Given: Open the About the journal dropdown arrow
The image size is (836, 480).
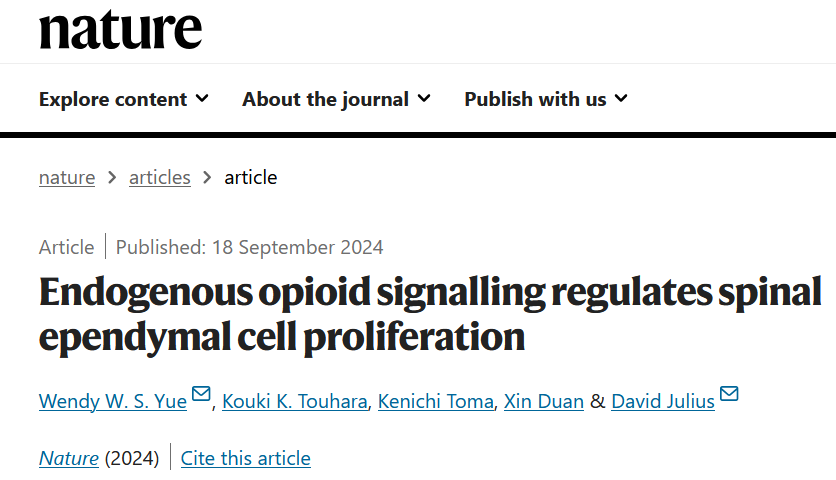Looking at the screenshot, I should (424, 98).
